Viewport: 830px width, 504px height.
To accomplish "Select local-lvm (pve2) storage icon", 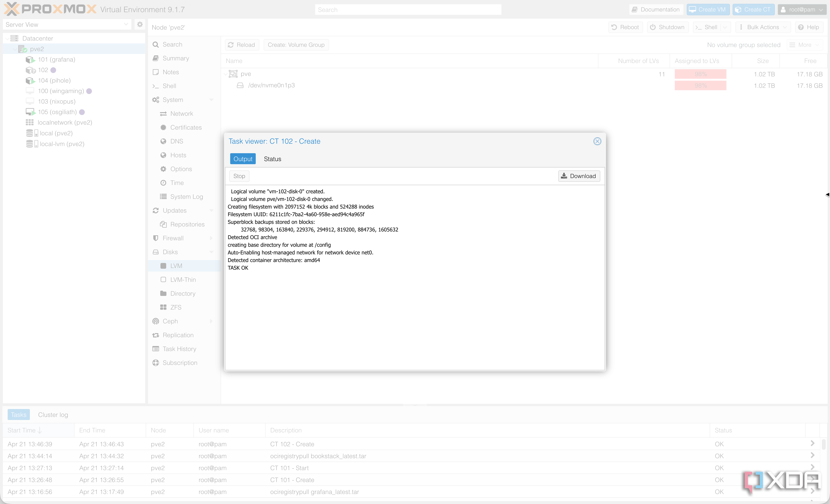I will coord(32,144).
